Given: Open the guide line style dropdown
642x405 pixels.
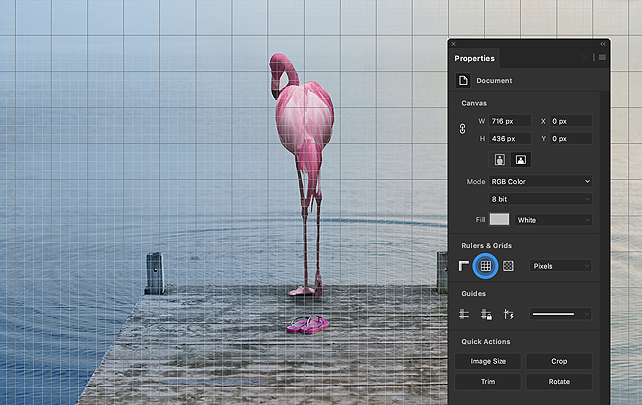Looking at the screenshot, I should (x=561, y=314).
